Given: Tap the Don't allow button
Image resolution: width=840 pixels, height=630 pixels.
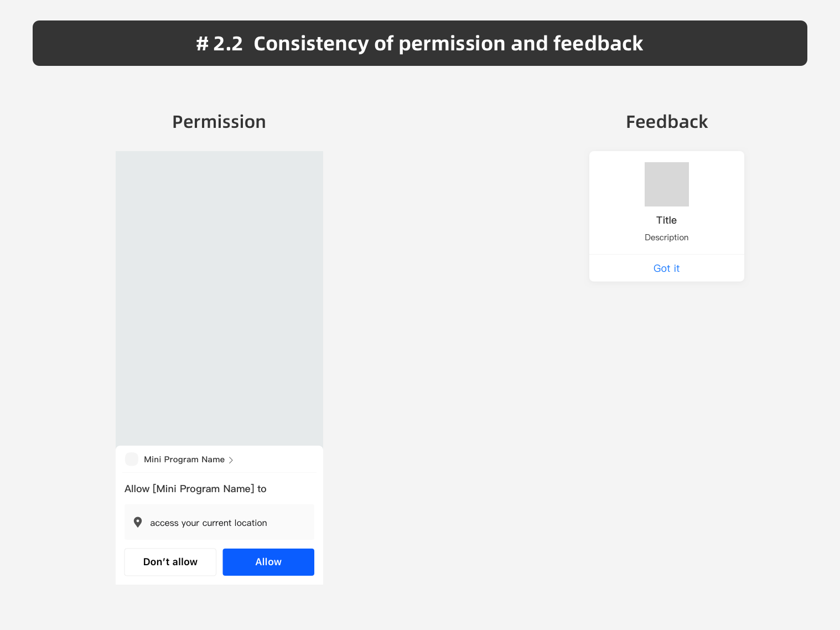Looking at the screenshot, I should click(170, 562).
